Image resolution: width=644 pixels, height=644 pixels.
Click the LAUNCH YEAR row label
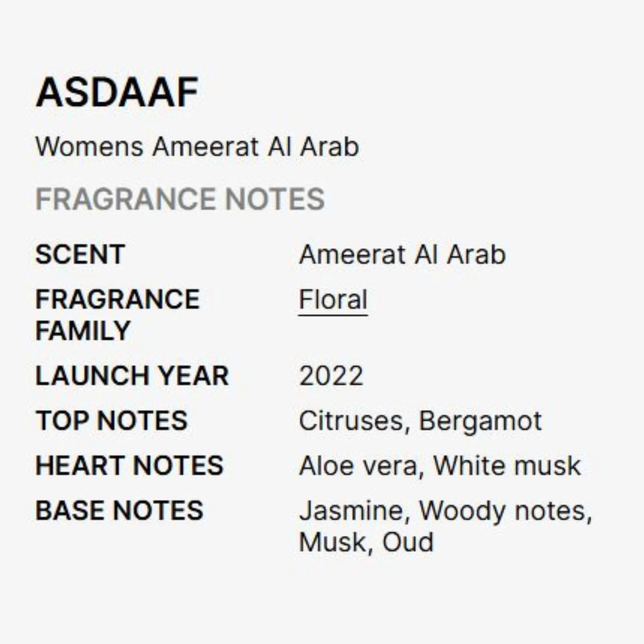point(132,375)
